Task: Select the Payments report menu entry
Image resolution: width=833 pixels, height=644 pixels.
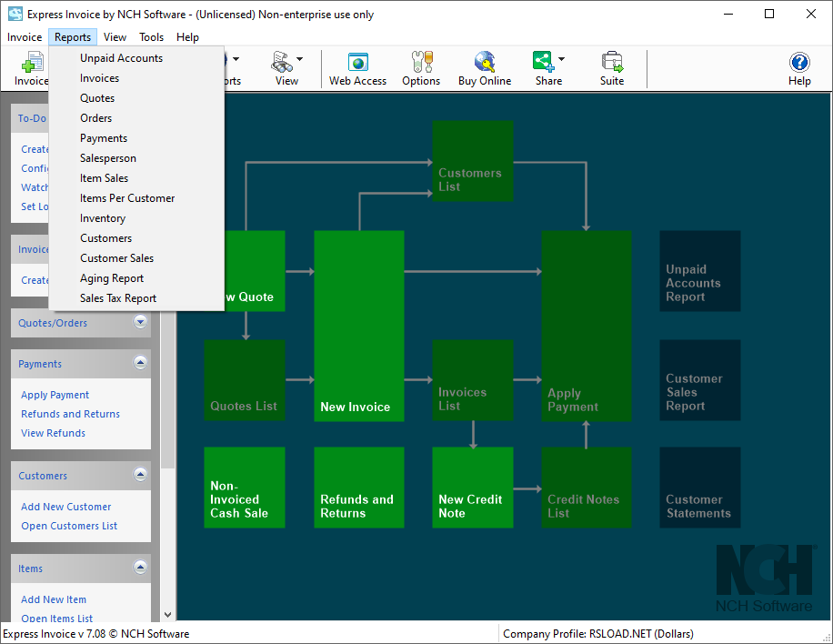Action: (x=136, y=138)
